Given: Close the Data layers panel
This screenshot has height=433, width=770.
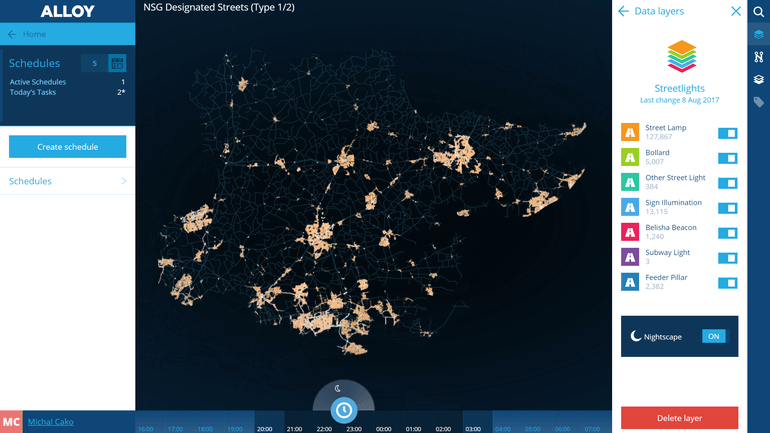Looking at the screenshot, I should tap(736, 11).
